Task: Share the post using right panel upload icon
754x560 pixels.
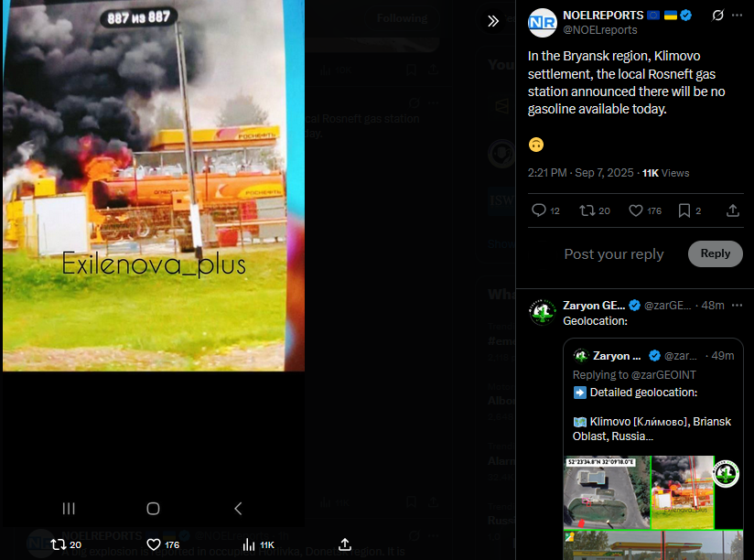Action: 732,210
